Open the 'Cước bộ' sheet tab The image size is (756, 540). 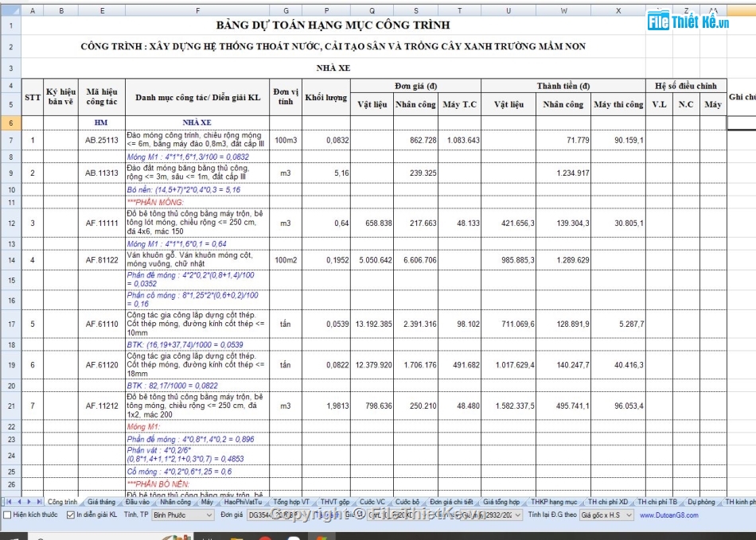[407, 502]
